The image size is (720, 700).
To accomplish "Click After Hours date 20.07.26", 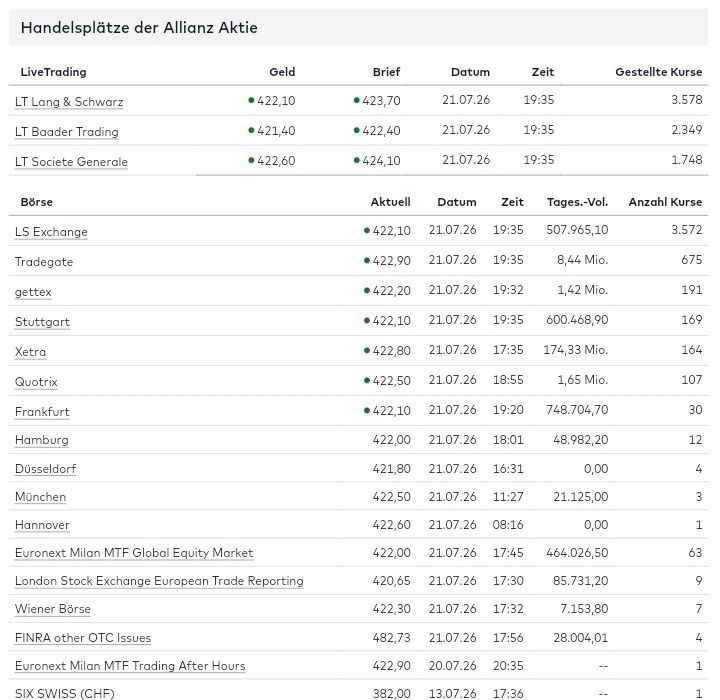I will (x=452, y=666).
